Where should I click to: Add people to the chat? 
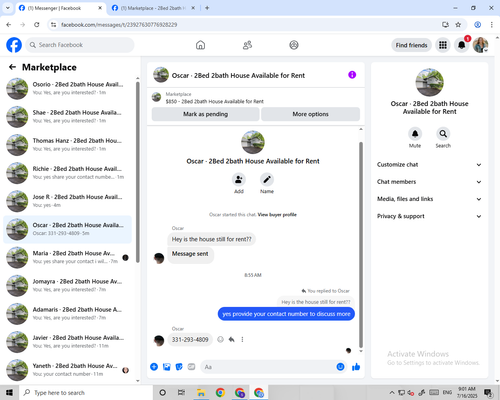(x=239, y=180)
